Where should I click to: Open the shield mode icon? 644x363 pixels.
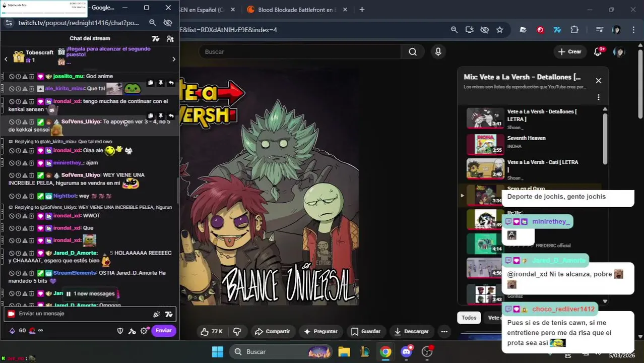(x=120, y=331)
